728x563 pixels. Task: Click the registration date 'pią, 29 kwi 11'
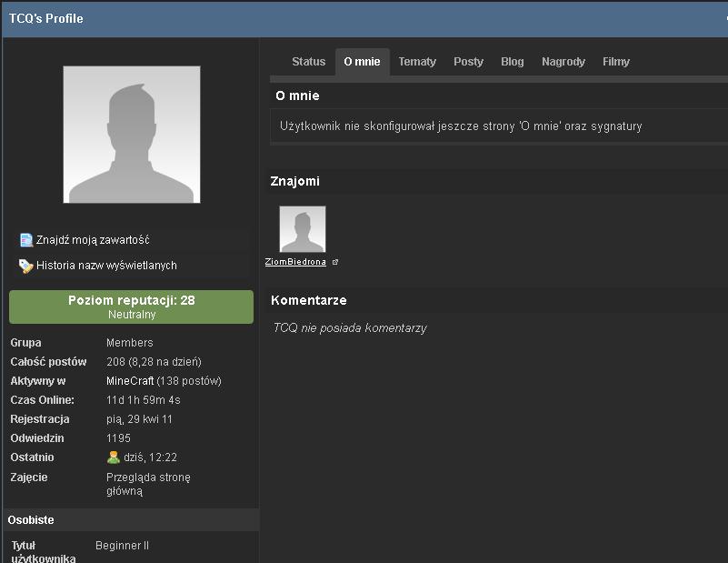[x=139, y=419]
